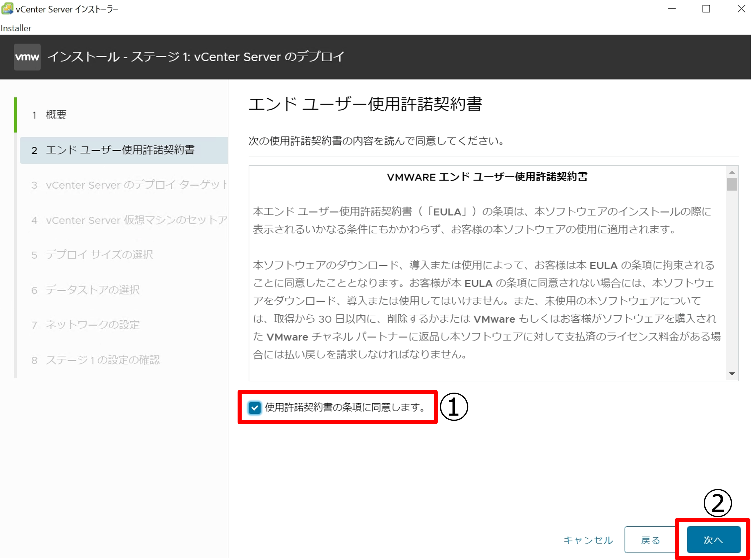Screen dimensions: 753x560
Task: Close the vCenter Server installer window
Action: point(741,9)
